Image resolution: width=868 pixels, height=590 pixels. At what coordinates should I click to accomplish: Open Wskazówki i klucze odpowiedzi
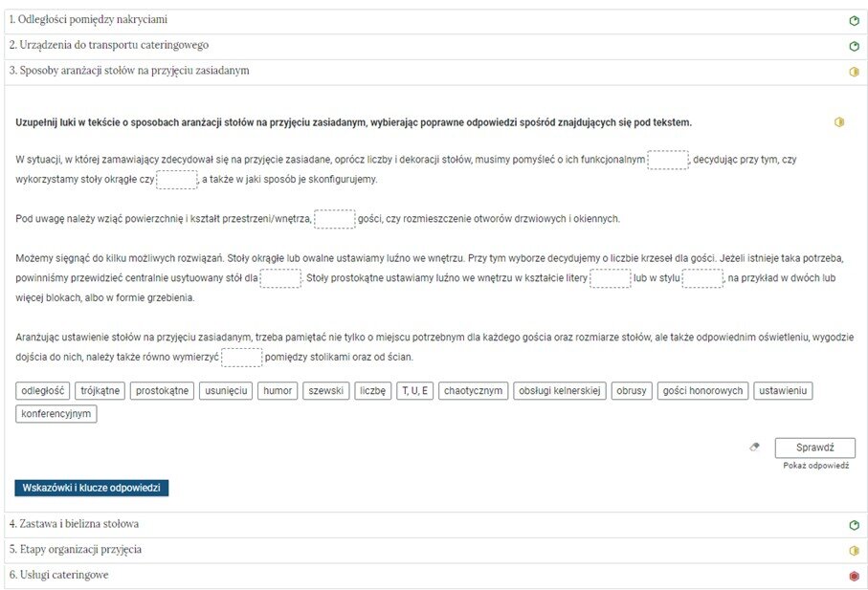[92, 488]
